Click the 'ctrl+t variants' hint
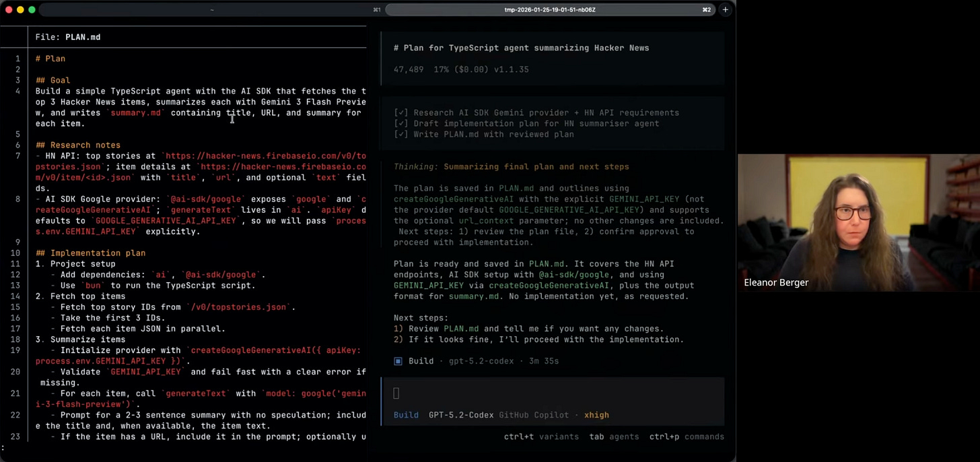 tap(541, 436)
